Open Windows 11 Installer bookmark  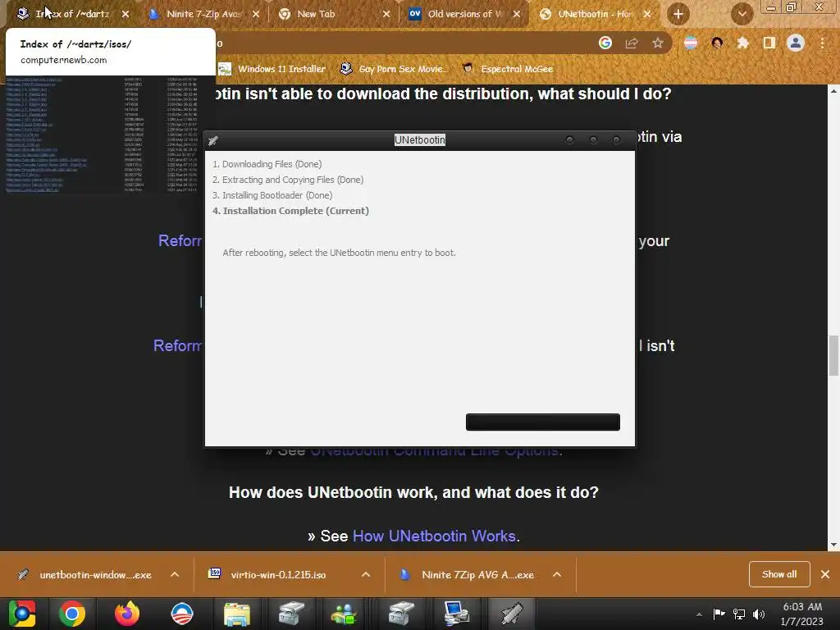click(272, 69)
